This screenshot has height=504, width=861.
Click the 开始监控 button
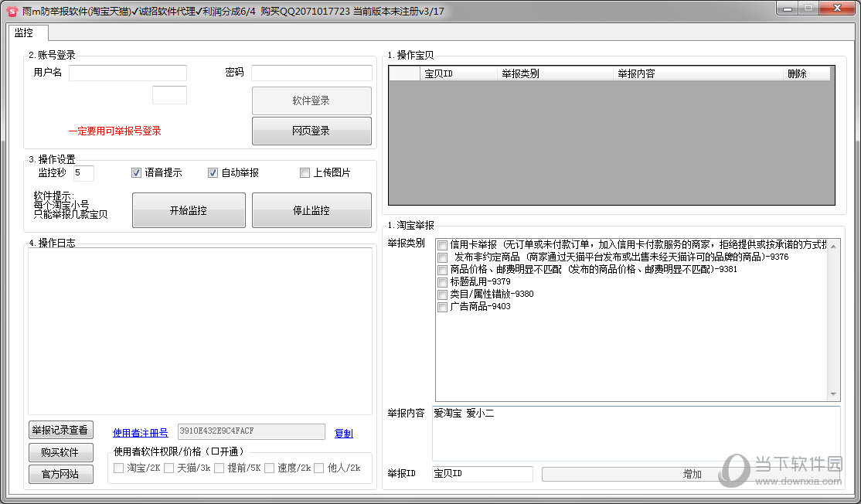click(189, 210)
